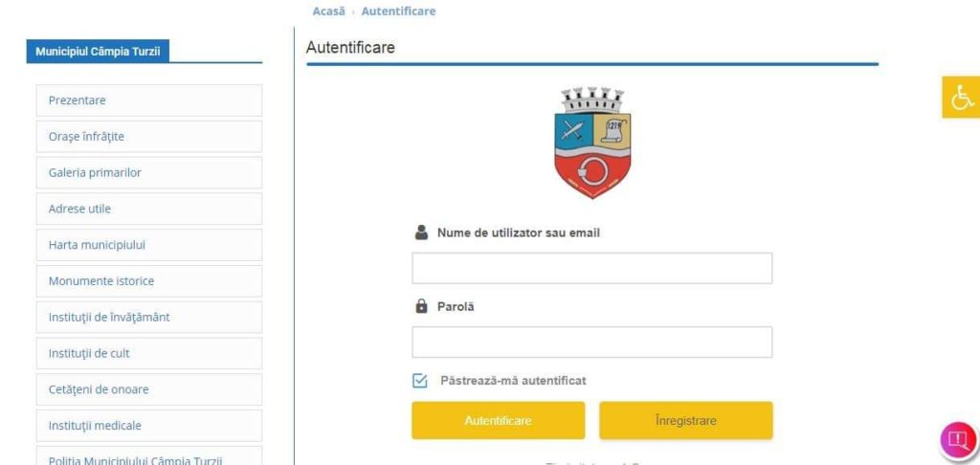This screenshot has width=980, height=465.
Task: Select the Municipiul Câmpia Turzii tab header
Action: tap(100, 52)
